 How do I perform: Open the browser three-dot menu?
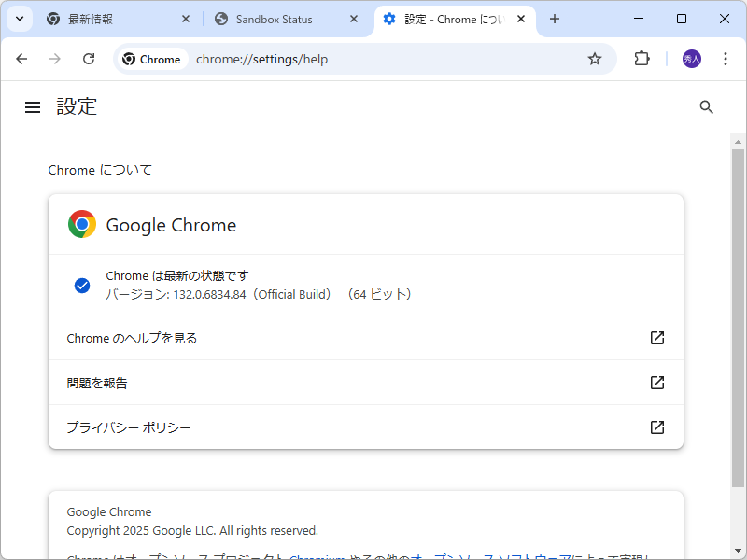726,58
